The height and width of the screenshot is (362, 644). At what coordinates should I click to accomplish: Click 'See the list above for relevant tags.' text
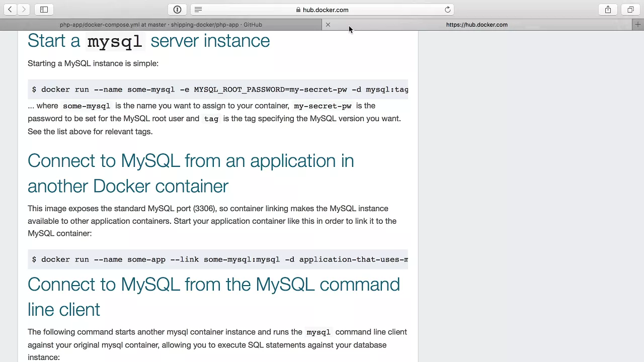coord(90,132)
